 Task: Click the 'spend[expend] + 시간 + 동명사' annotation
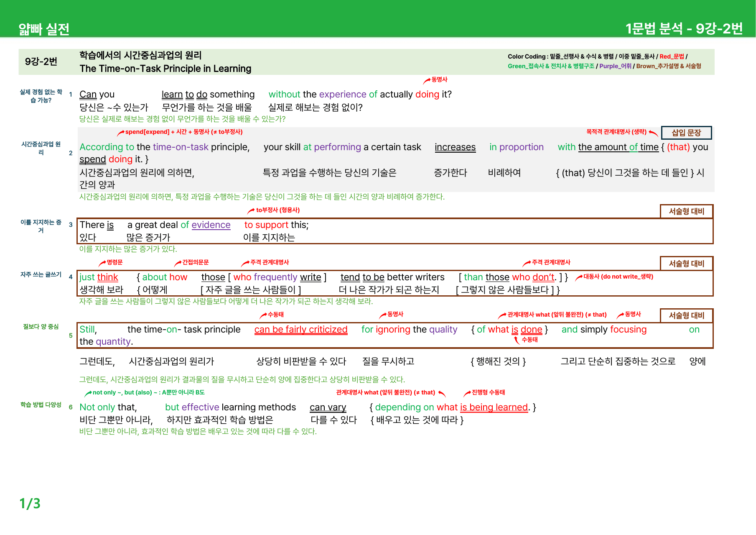pyautogui.click(x=184, y=132)
